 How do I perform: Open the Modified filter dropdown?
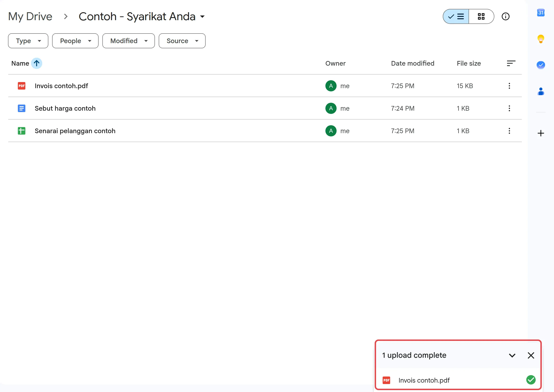128,41
